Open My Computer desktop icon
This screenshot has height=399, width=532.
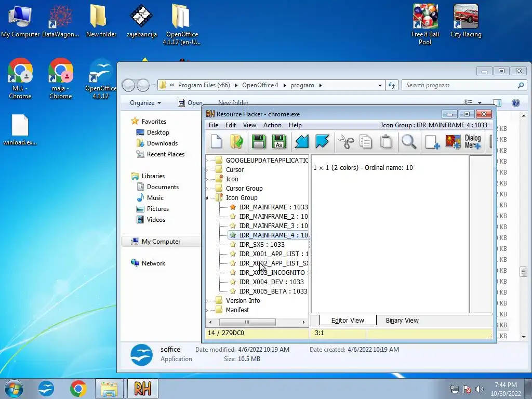20,21
